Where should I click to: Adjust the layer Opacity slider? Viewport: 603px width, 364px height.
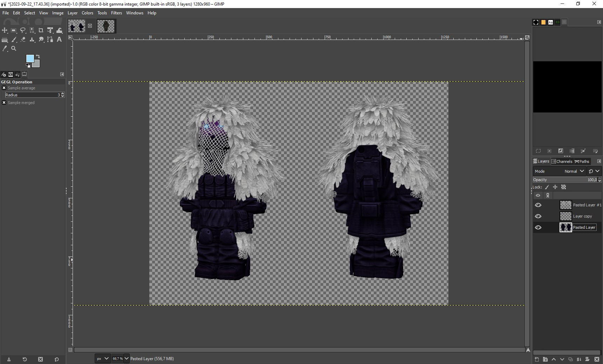(x=565, y=180)
